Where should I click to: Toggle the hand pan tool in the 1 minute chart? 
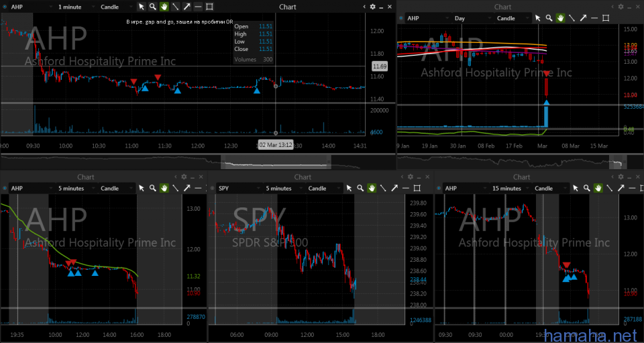coord(164,7)
